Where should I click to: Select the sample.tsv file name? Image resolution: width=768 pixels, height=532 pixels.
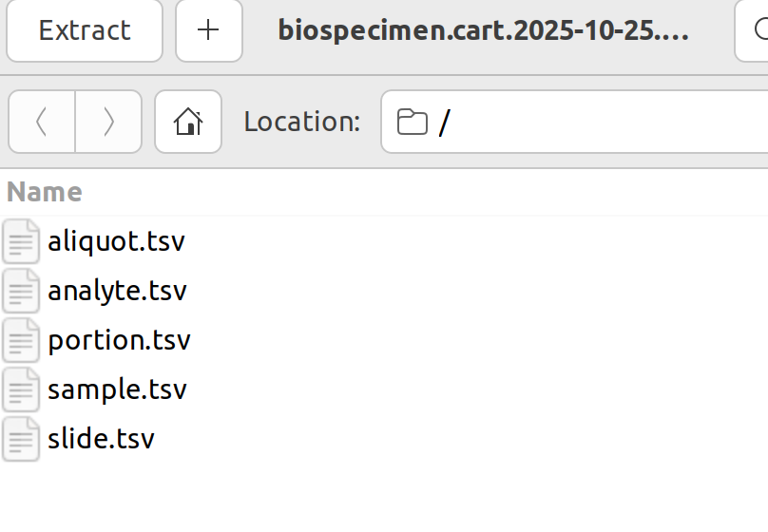117,389
